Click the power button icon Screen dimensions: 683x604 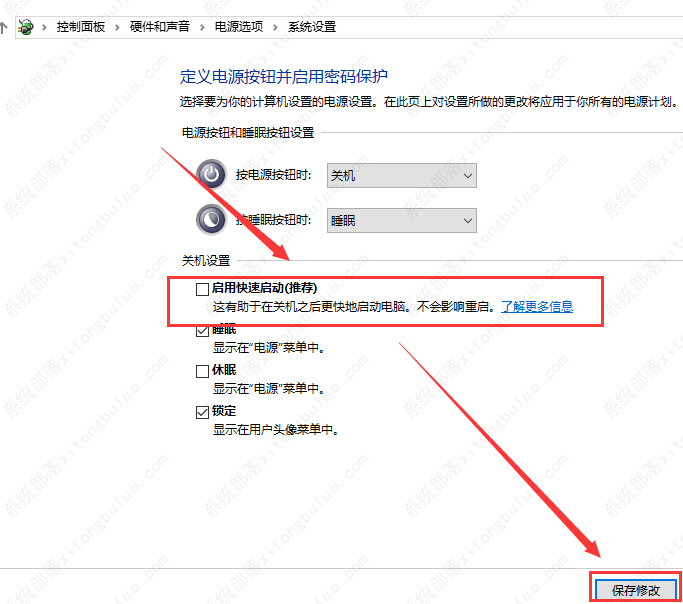pos(211,174)
